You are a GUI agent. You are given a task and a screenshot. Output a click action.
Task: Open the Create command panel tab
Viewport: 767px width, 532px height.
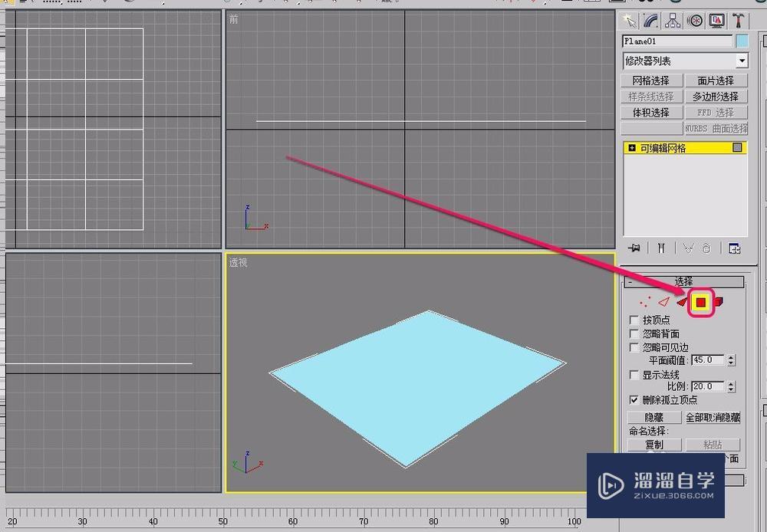pyautogui.click(x=628, y=21)
